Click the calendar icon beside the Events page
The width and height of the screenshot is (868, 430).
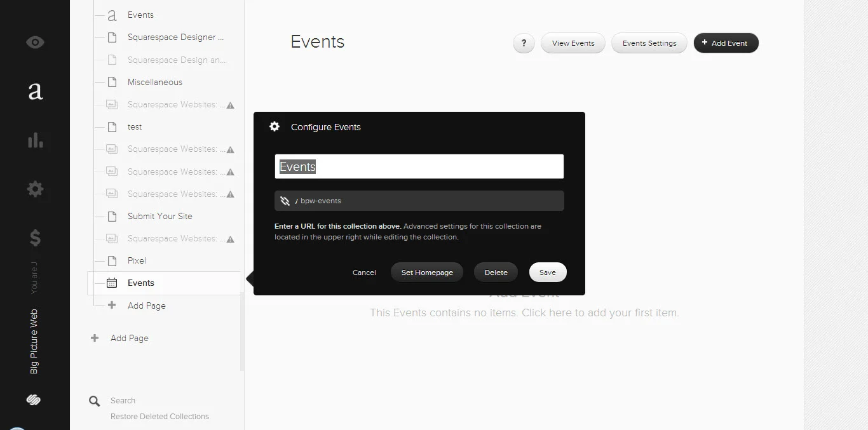pos(112,283)
